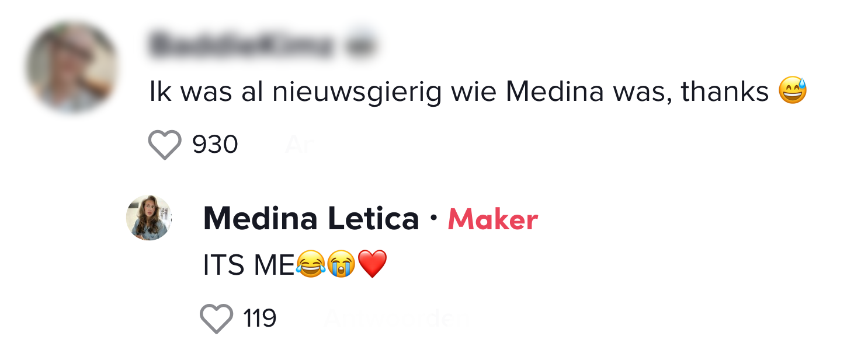The height and width of the screenshot is (357, 868).
Task: Click the faded reply button beside 930
Action: click(300, 145)
